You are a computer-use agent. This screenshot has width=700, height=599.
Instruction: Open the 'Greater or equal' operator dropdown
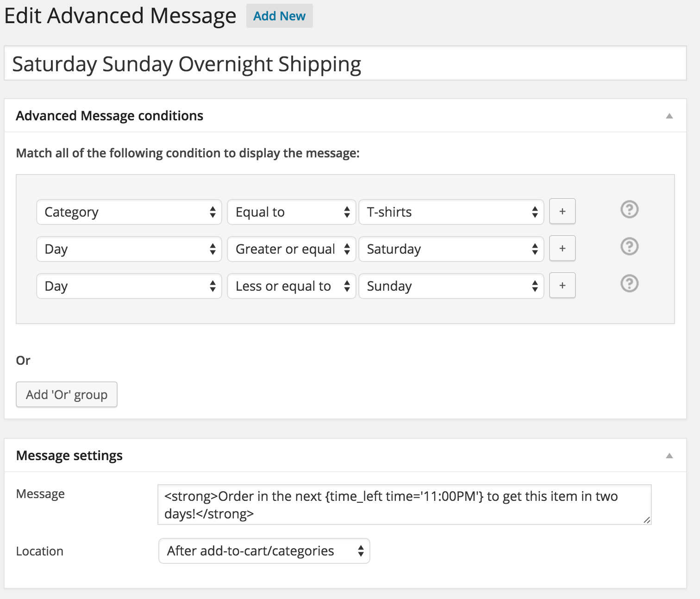click(x=291, y=249)
